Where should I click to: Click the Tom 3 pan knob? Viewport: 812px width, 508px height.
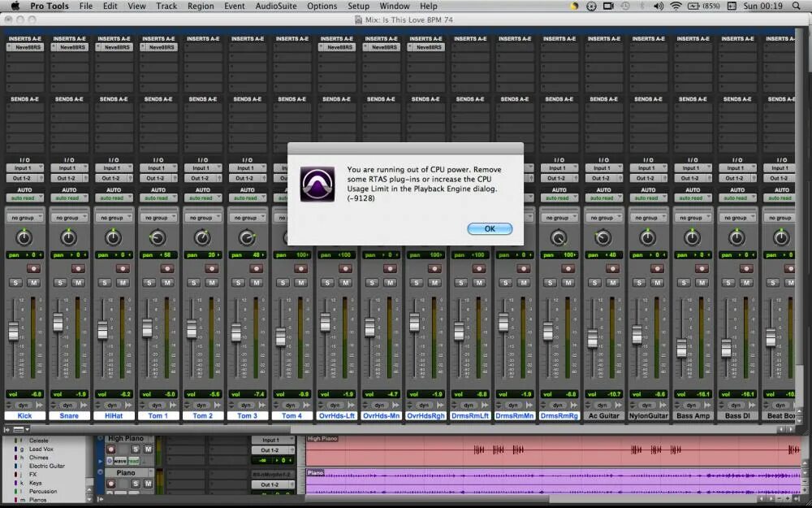[247, 238]
